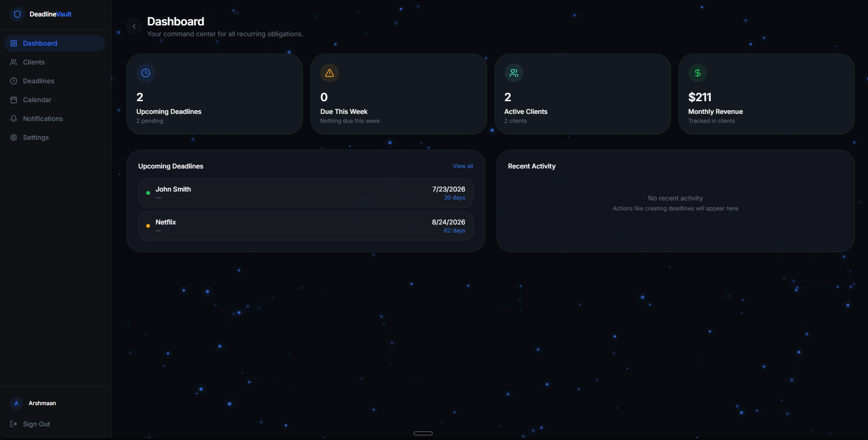Image resolution: width=868 pixels, height=440 pixels.
Task: Select the Monthly Revenue stat card
Action: (766, 94)
